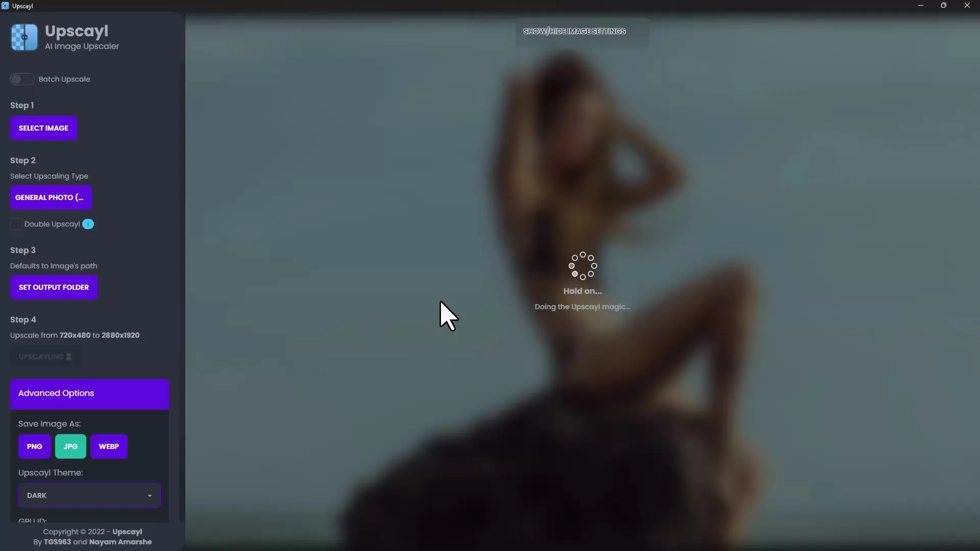The width and height of the screenshot is (980, 551).
Task: Click SHOW/HIDE IMAGE SETTINGS menu
Action: [x=575, y=31]
